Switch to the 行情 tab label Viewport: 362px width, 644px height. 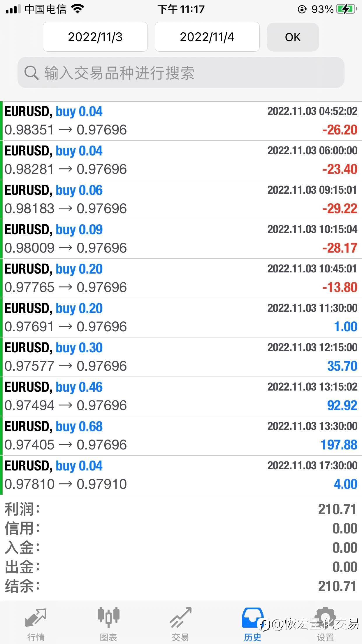36,637
